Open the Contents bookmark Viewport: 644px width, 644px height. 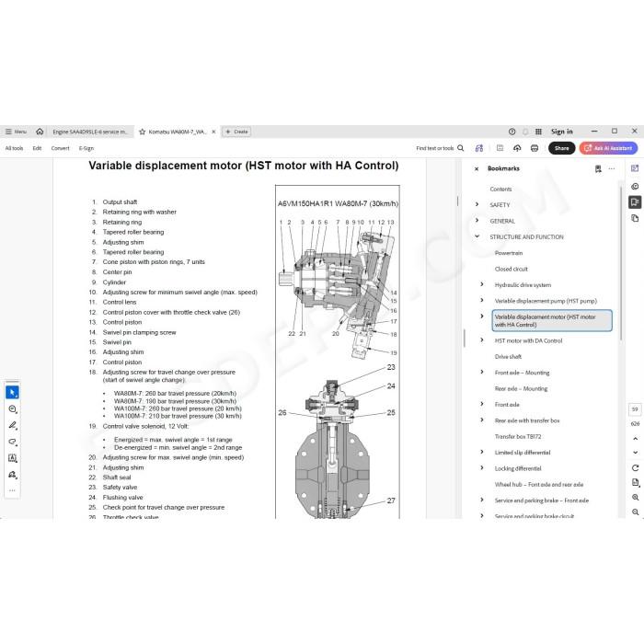[500, 189]
